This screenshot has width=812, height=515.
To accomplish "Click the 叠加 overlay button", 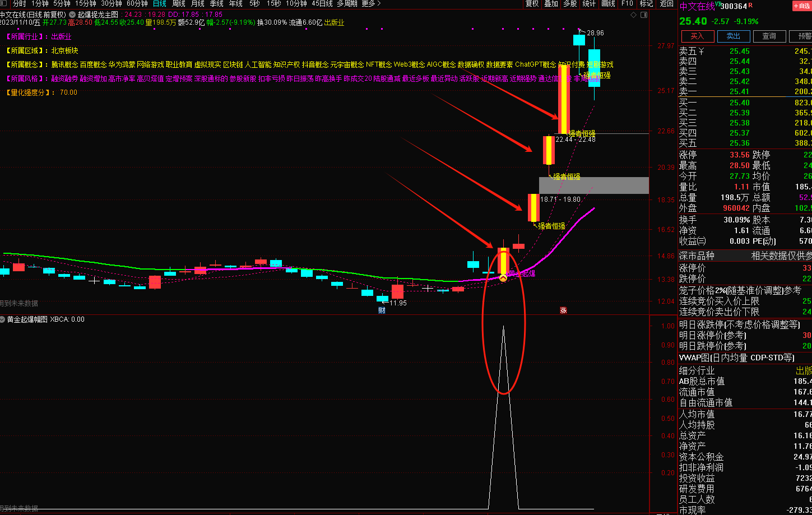I will 551,3.
